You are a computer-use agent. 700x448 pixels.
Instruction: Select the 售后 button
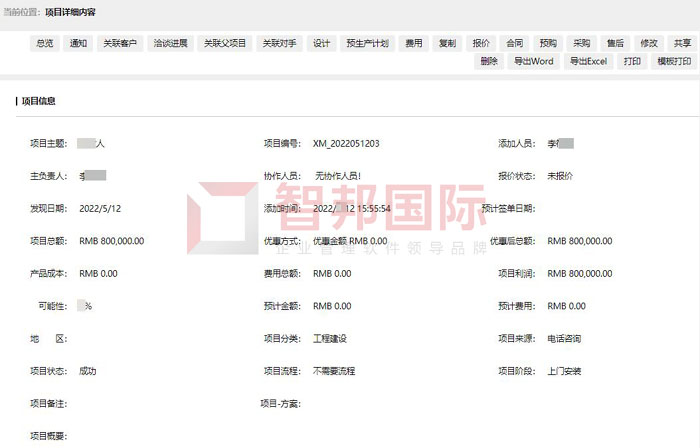[615, 44]
